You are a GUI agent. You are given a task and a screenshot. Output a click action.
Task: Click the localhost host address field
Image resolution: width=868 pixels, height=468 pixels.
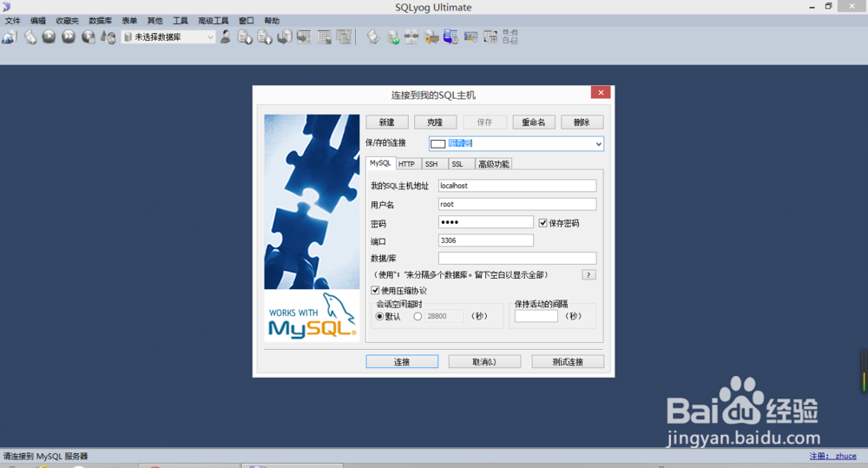[x=517, y=186]
